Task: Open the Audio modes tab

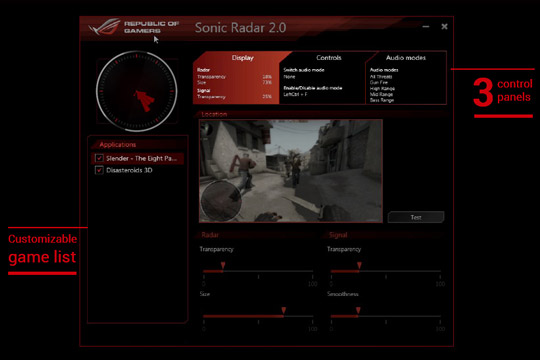Action: pyautogui.click(x=406, y=58)
